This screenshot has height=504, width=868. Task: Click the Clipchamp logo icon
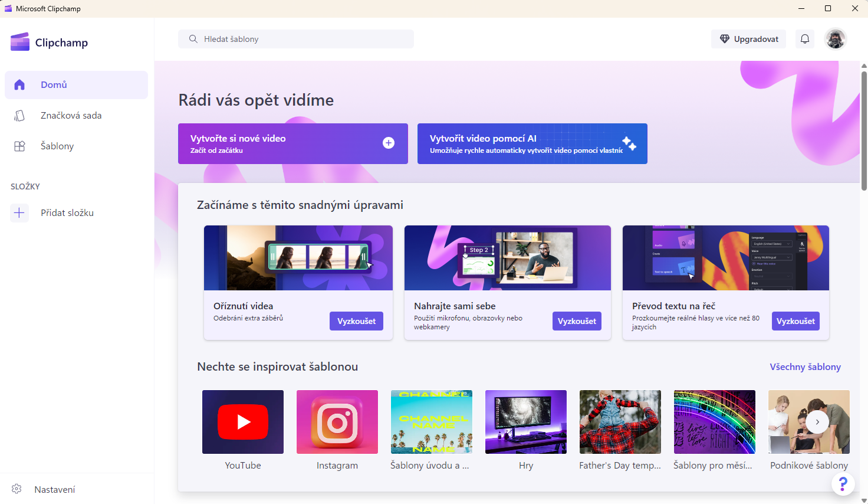click(x=20, y=42)
